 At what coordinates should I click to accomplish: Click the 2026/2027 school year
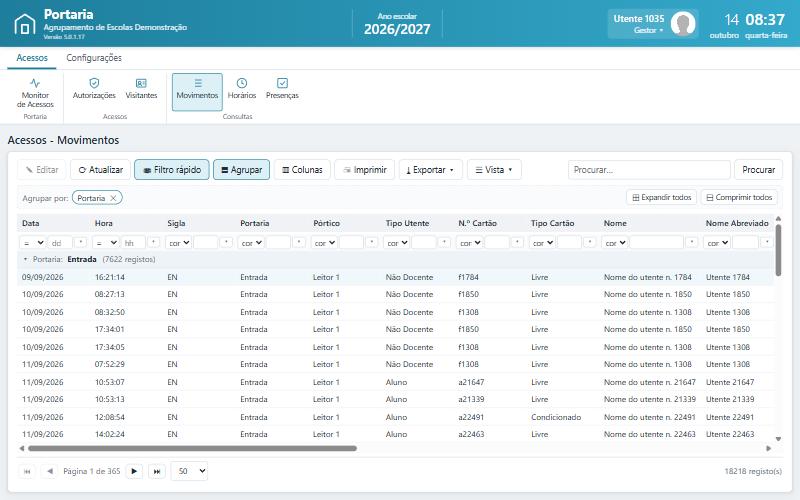coord(397,29)
